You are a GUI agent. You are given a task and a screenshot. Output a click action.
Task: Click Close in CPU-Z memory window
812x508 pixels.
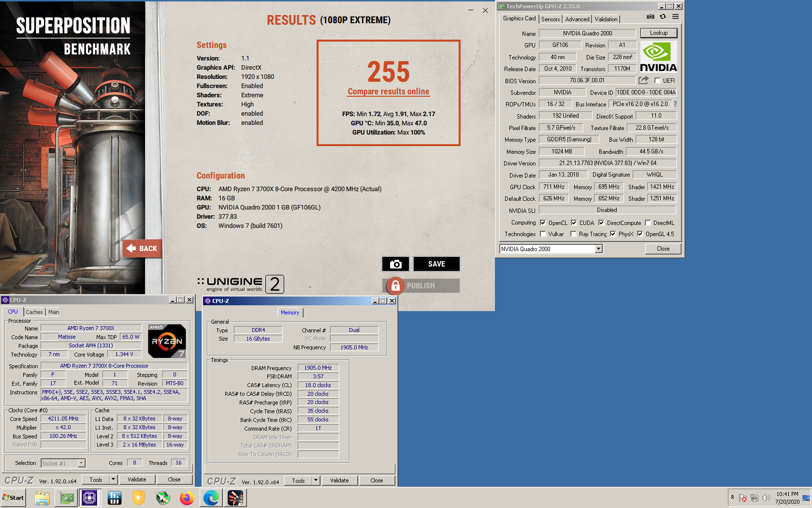point(377,480)
